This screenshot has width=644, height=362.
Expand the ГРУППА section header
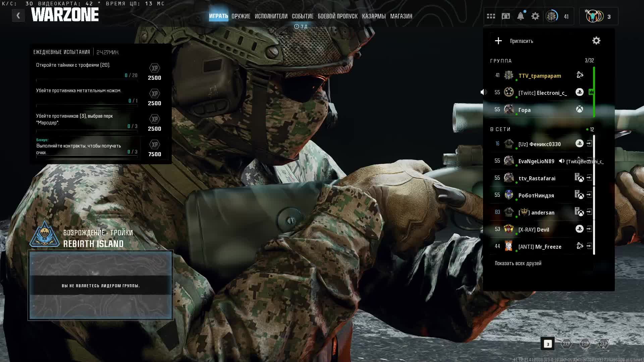[x=501, y=61]
